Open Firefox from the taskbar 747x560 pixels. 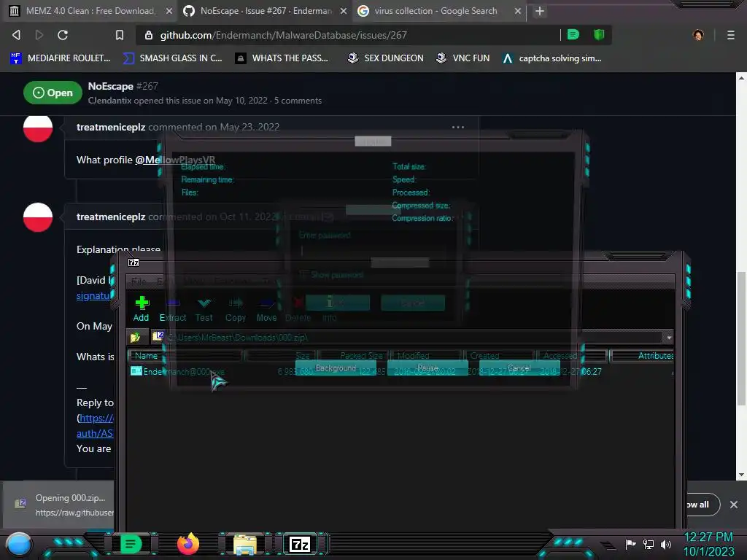[188, 544]
